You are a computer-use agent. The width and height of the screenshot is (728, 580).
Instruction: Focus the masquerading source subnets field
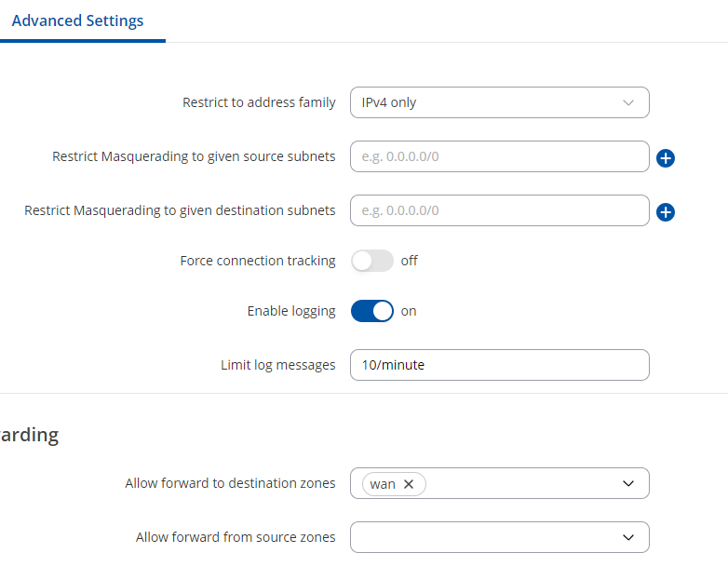[x=500, y=156]
